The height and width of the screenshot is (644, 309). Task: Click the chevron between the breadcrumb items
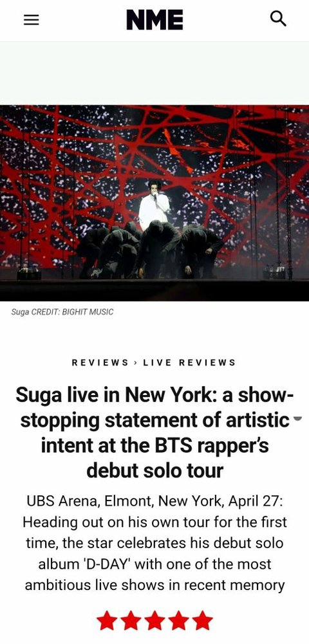(136, 363)
